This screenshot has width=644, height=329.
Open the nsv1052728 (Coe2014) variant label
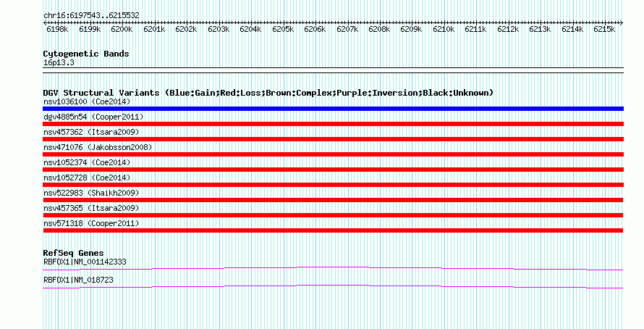pos(87,178)
